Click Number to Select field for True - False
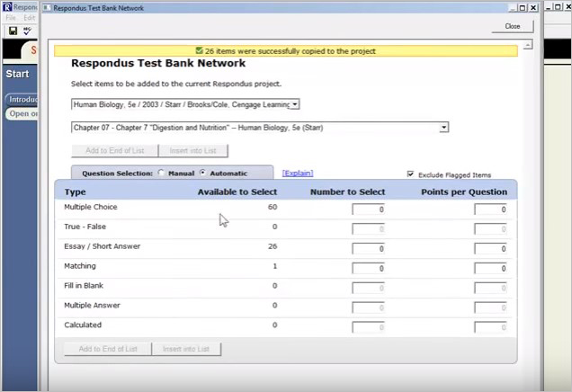 point(368,229)
